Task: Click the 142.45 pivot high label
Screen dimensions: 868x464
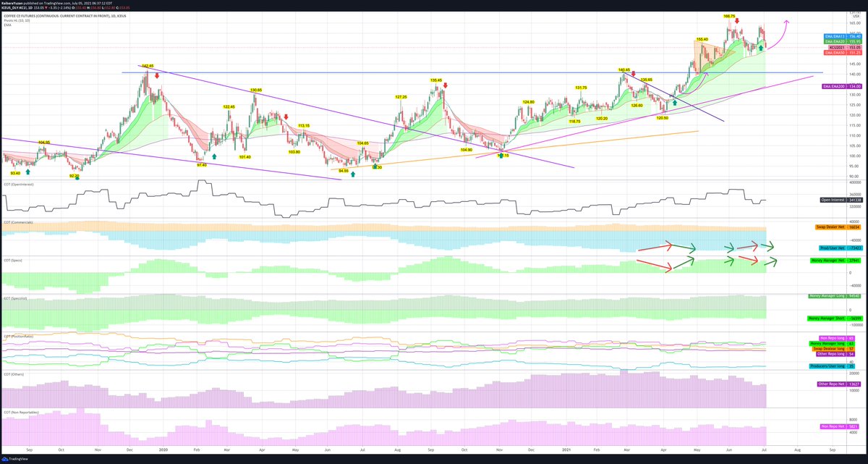Action: pyautogui.click(x=148, y=66)
